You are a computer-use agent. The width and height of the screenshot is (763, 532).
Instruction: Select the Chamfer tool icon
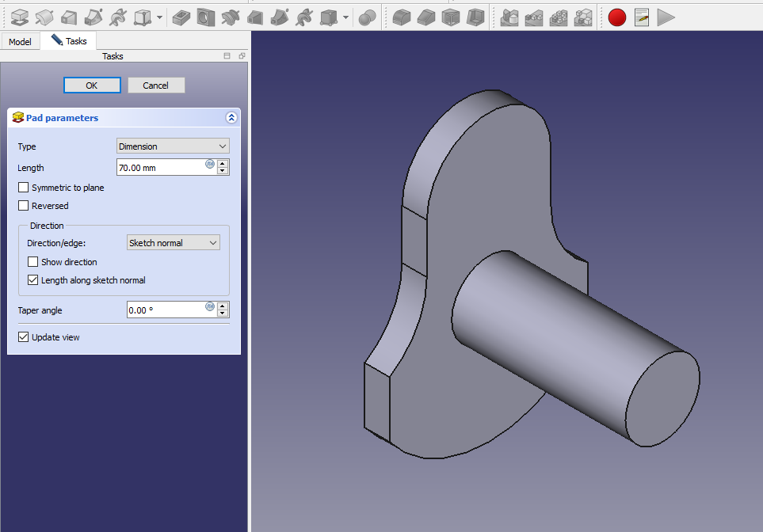click(426, 17)
